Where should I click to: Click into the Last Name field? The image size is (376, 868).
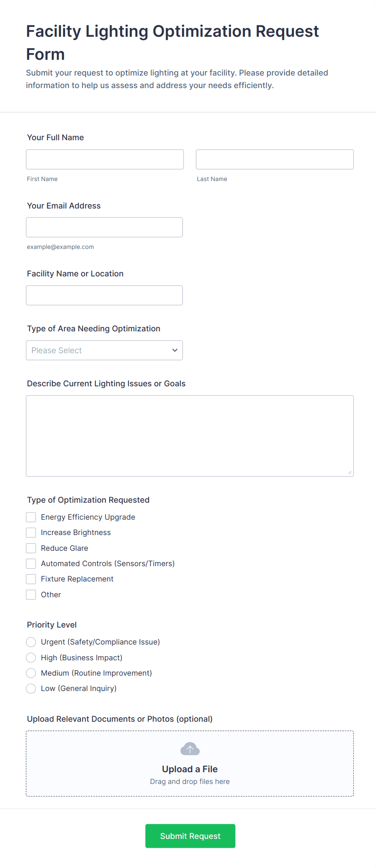coord(275,160)
